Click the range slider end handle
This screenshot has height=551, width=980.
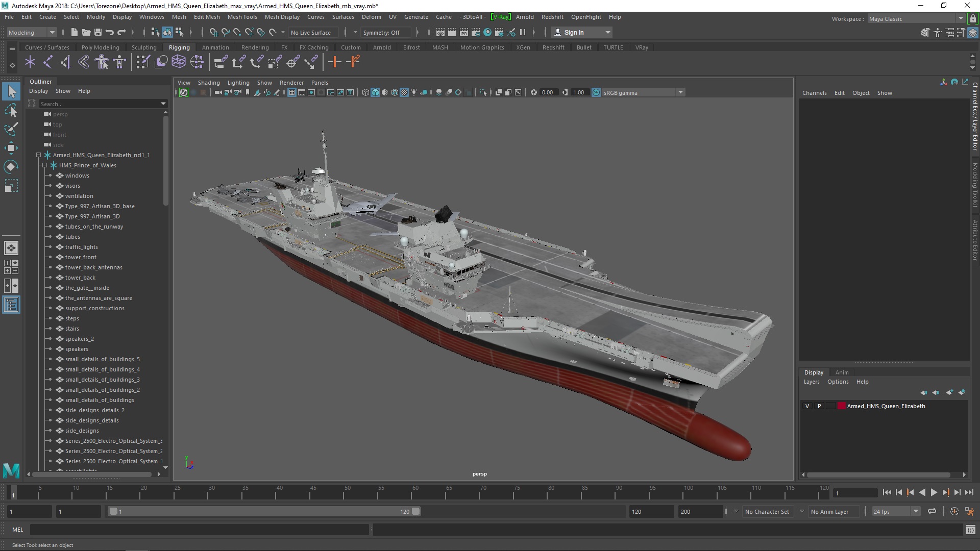pos(415,511)
